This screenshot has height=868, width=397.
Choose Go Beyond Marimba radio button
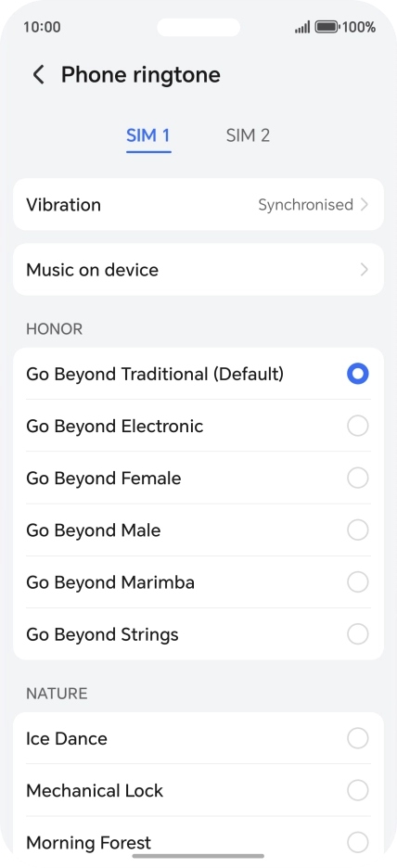[358, 581]
